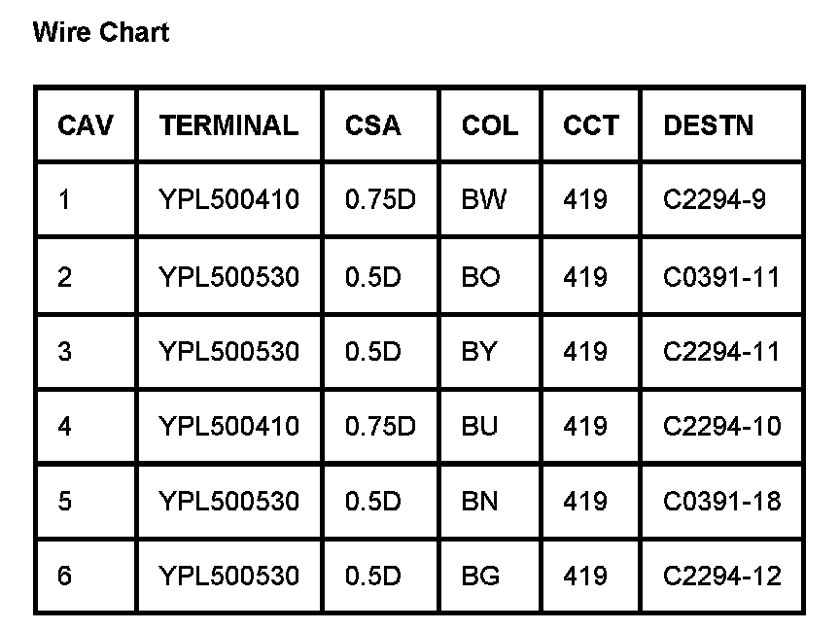Select destination cell C2294-11

tap(721, 351)
